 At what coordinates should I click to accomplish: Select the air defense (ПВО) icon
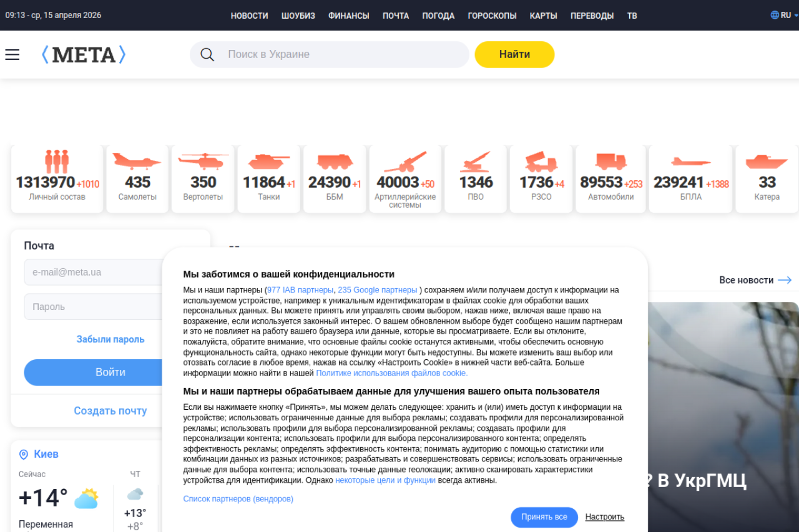click(x=476, y=162)
